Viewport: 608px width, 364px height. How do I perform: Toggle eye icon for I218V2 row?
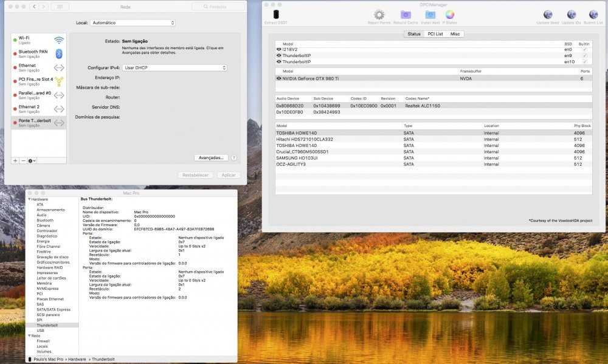click(278, 50)
